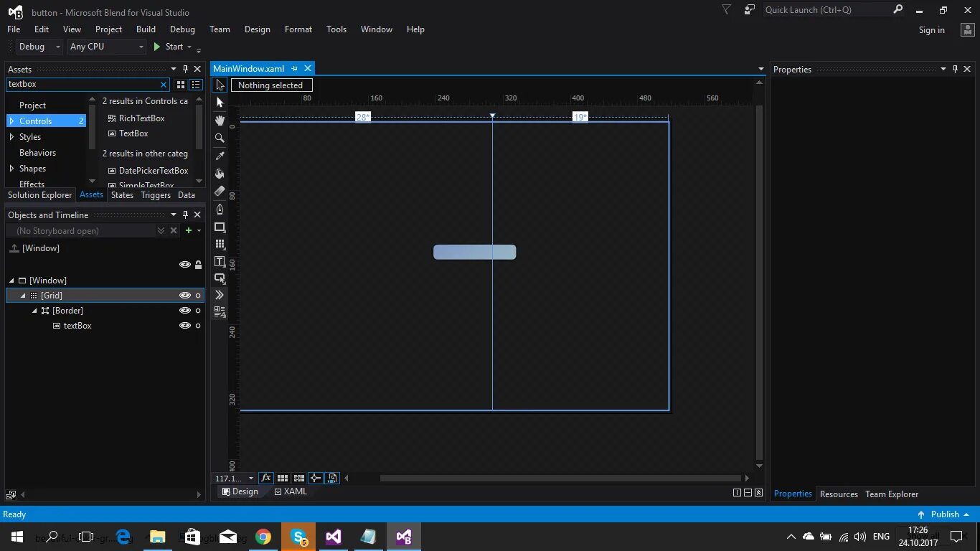The width and height of the screenshot is (980, 551).
Task: Open storyboard picker double-chevron
Action: 161,230
